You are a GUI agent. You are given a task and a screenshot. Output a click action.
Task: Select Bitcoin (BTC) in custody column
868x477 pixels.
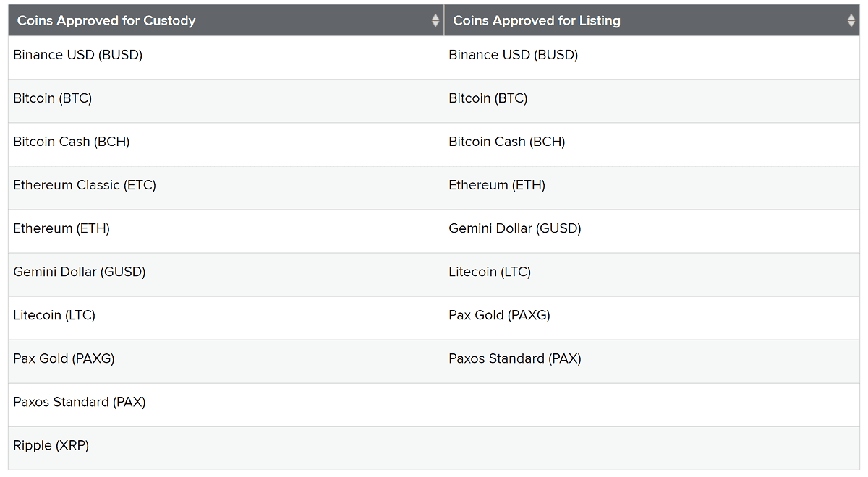53,98
